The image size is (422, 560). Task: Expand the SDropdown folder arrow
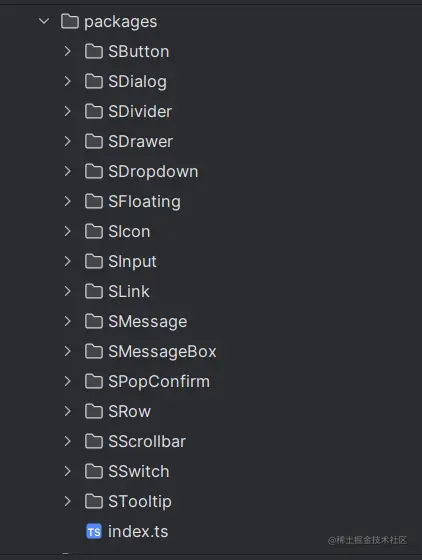(x=68, y=171)
